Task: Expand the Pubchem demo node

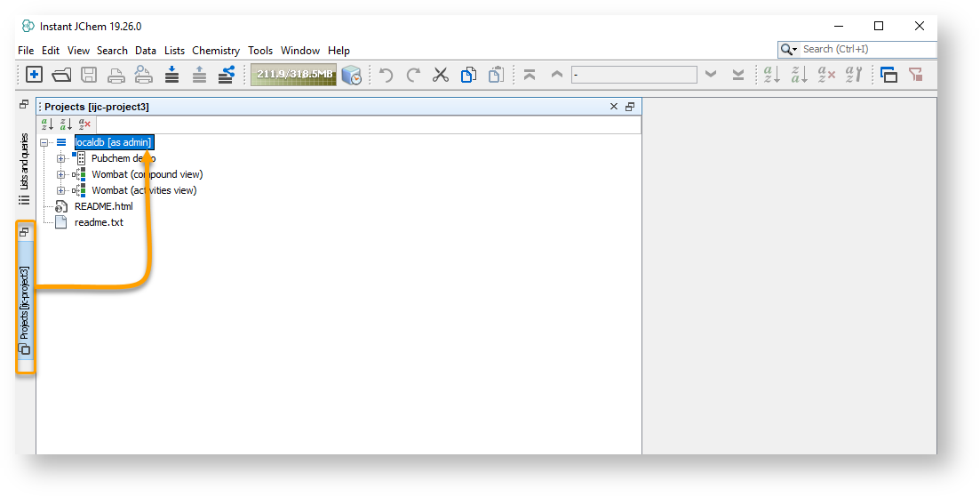Action: pos(61,158)
